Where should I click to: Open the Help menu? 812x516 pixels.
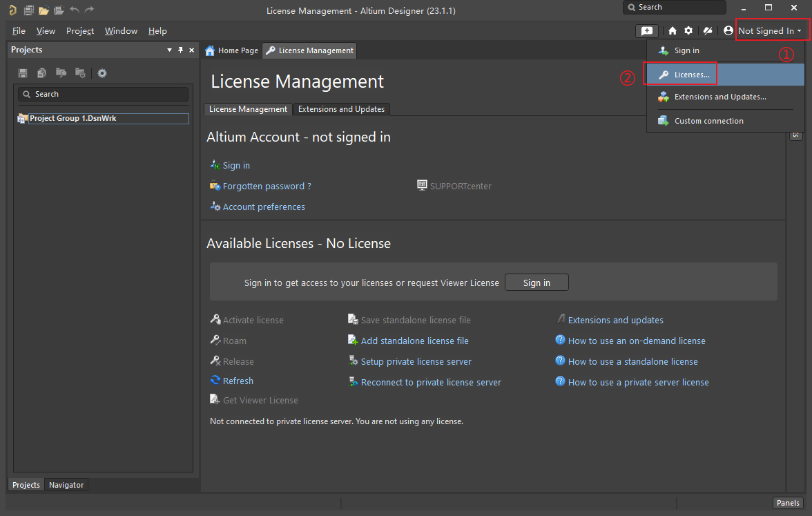pos(157,31)
